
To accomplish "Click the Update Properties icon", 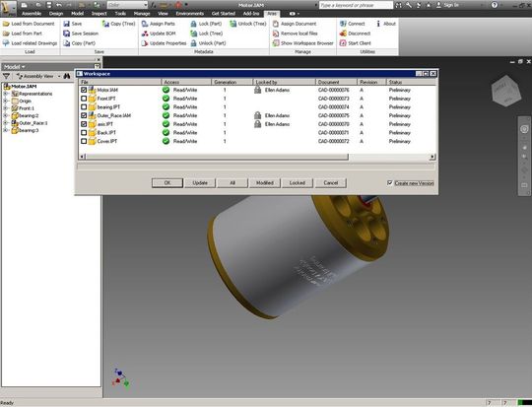I will [x=145, y=43].
